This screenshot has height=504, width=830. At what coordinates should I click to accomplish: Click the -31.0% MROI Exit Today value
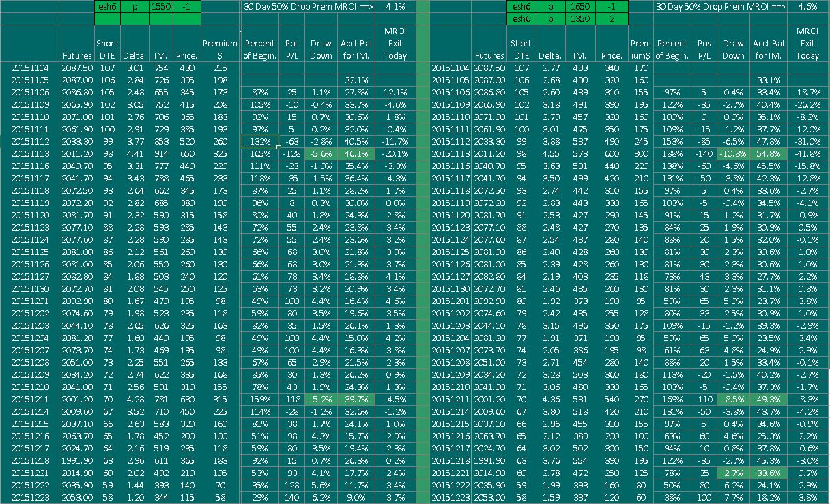pos(807,142)
